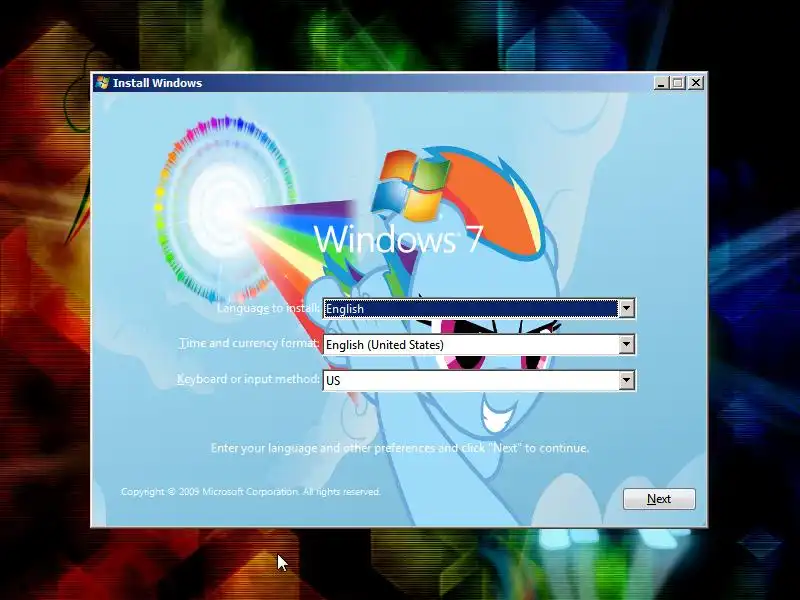Open the Time and currency format dropdown arrow
Screen dimensions: 800x600
626,344
